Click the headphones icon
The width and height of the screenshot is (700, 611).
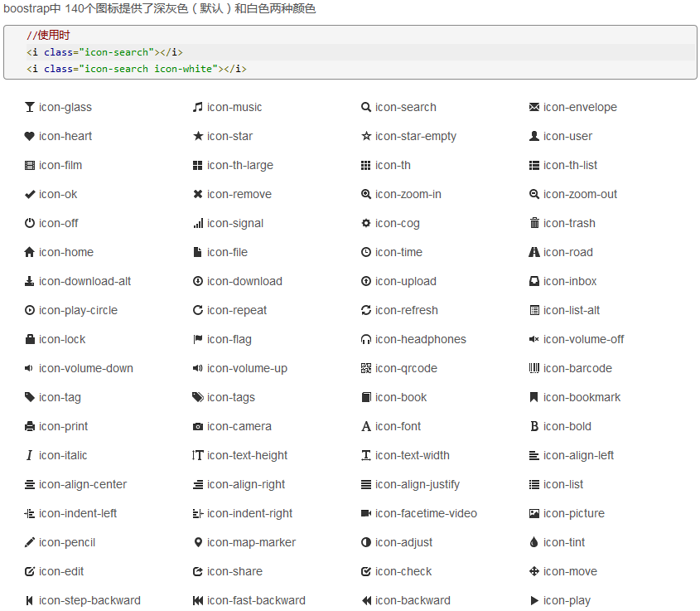click(366, 339)
